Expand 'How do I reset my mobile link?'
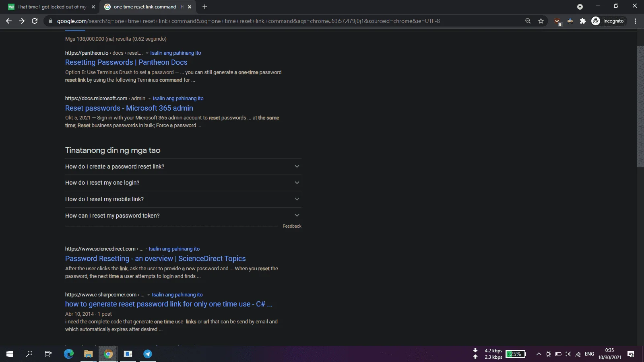 [x=183, y=199]
